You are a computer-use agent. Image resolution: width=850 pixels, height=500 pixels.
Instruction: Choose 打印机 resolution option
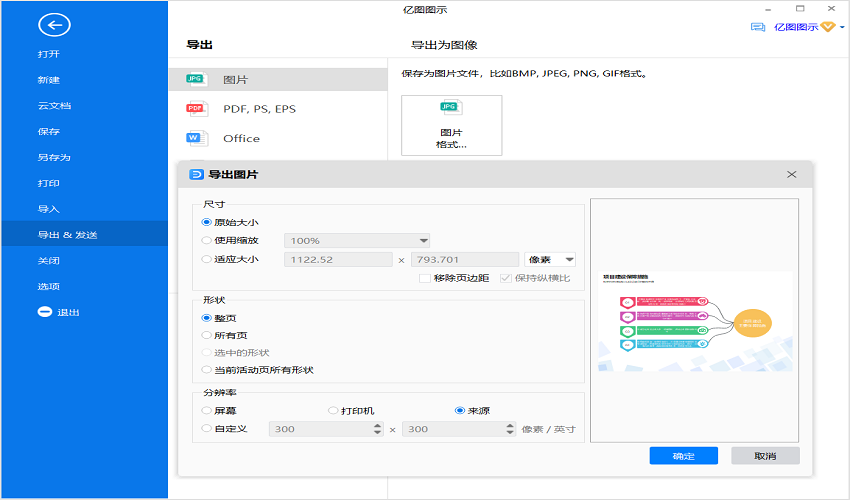(334, 410)
